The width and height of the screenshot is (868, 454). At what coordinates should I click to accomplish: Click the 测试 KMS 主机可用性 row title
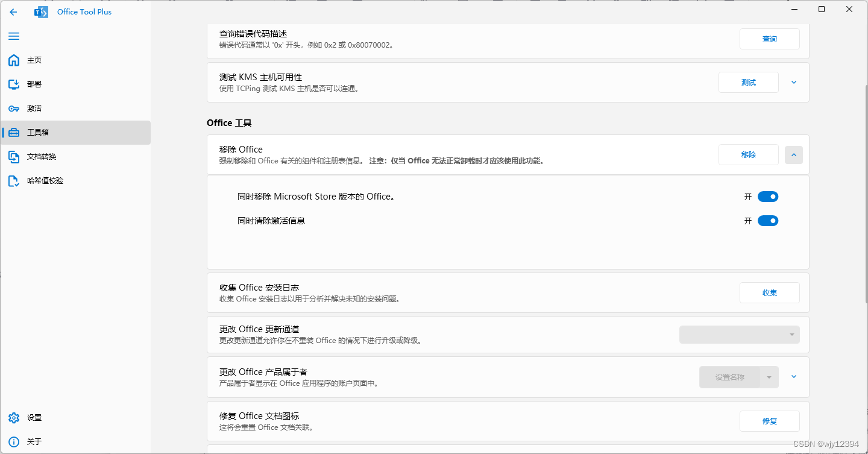click(x=260, y=77)
